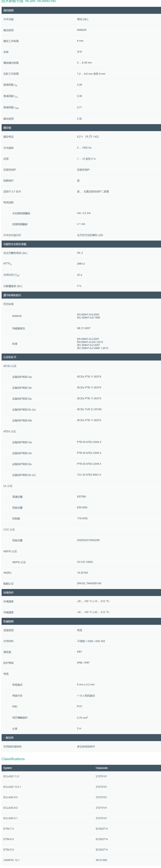Click the '全方位可见的黄色 LED' indicator value
The height and width of the screenshot is (868, 161).
90,235
